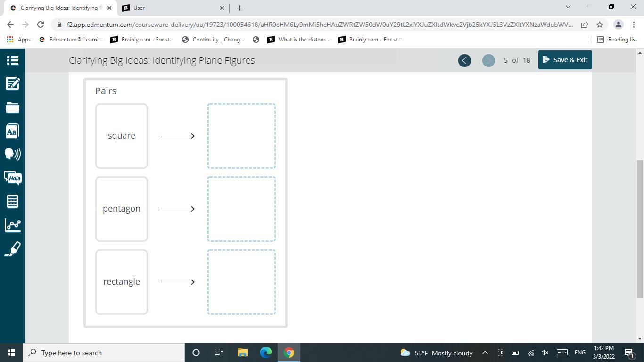Activate the text-to-speech tool
This screenshot has height=362, width=644.
pyautogui.click(x=12, y=154)
